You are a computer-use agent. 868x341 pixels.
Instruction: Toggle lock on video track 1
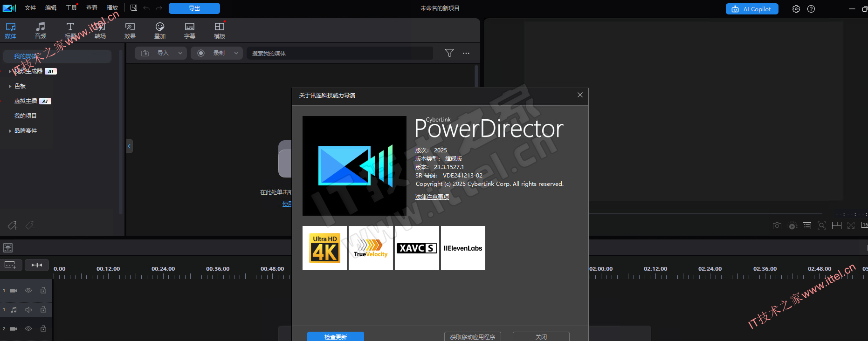point(43,290)
